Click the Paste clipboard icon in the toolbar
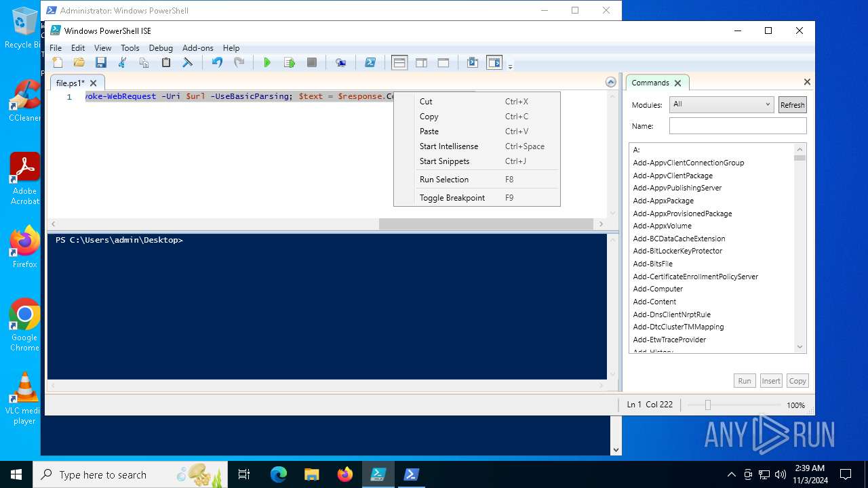 pos(165,62)
